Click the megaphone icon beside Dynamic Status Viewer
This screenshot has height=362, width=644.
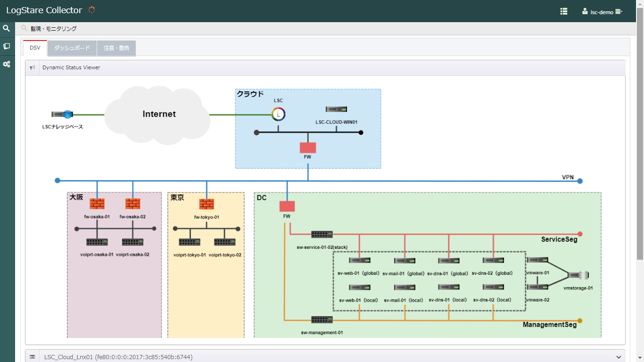coord(32,67)
